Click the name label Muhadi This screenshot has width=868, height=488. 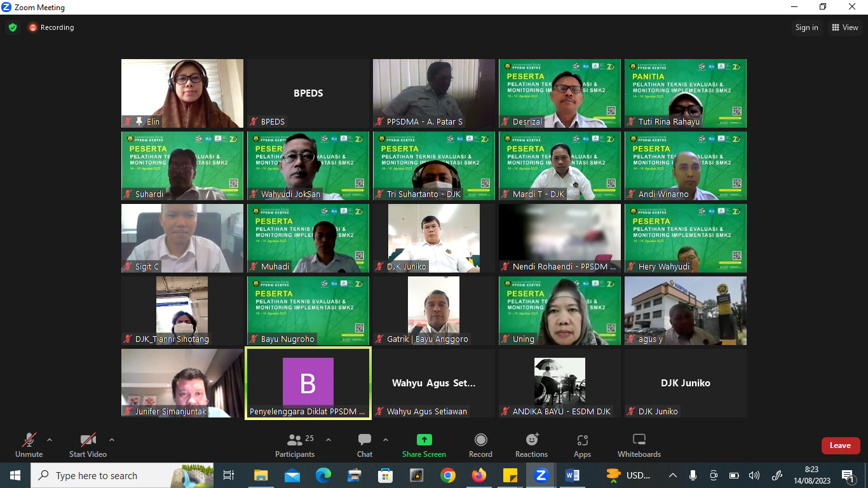point(275,267)
